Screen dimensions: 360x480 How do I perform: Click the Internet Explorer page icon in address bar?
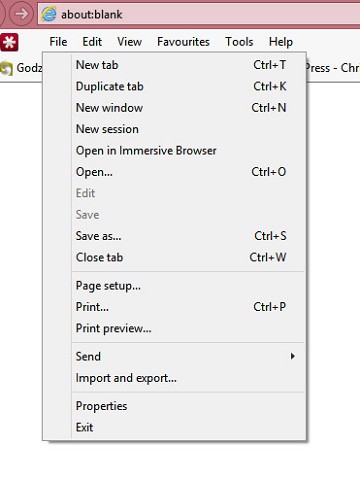(49, 14)
